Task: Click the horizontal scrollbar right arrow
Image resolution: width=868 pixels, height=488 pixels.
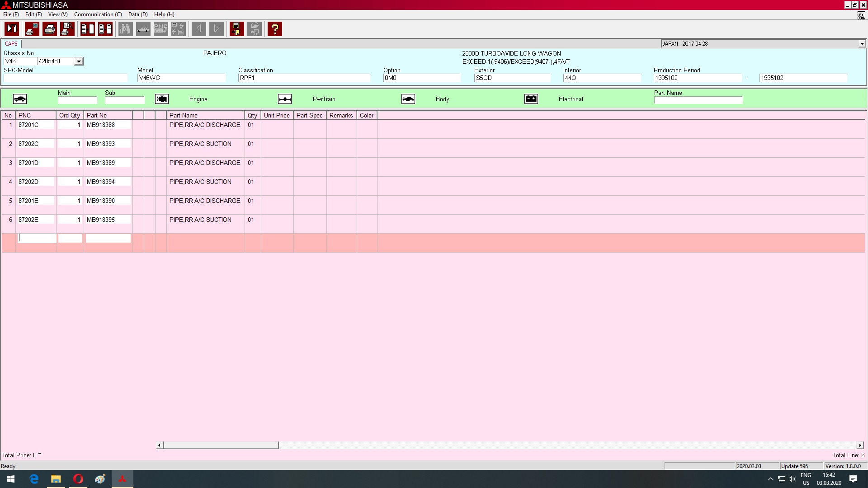Action: pos(860,445)
